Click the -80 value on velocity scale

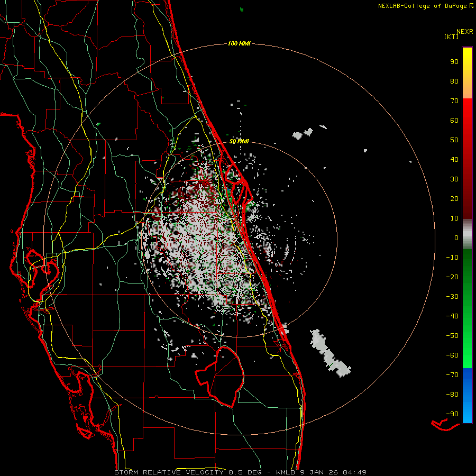(452, 395)
